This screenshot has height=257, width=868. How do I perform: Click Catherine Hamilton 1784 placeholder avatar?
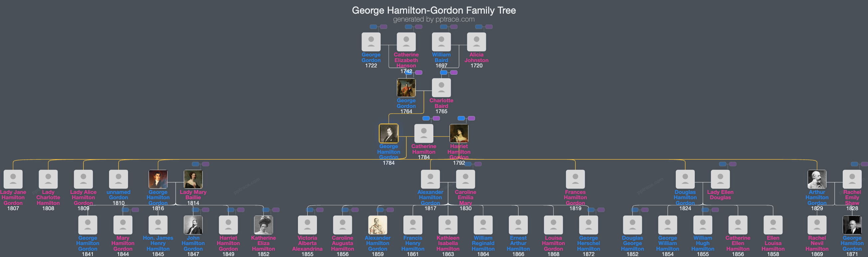tap(424, 133)
